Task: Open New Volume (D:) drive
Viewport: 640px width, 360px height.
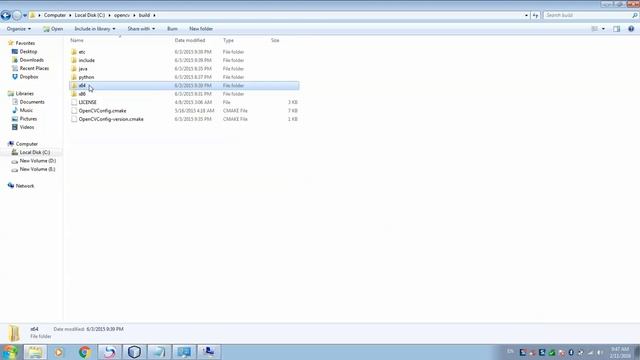Action: click(38, 161)
